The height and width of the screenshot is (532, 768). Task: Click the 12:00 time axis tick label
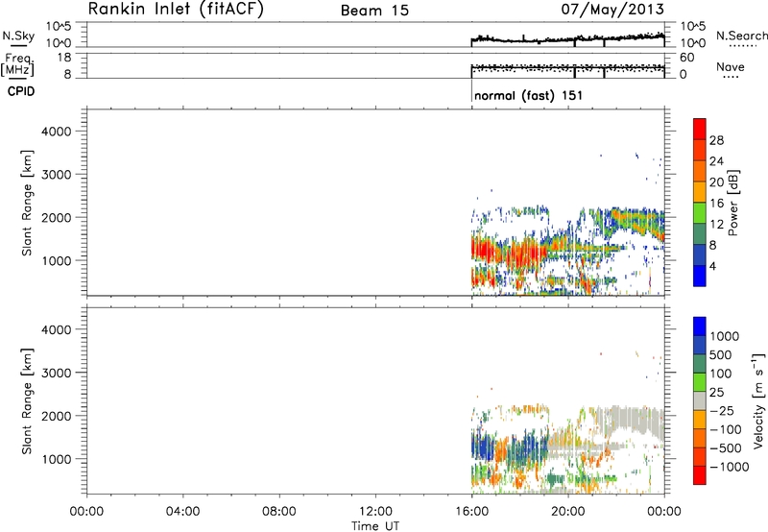click(x=375, y=512)
